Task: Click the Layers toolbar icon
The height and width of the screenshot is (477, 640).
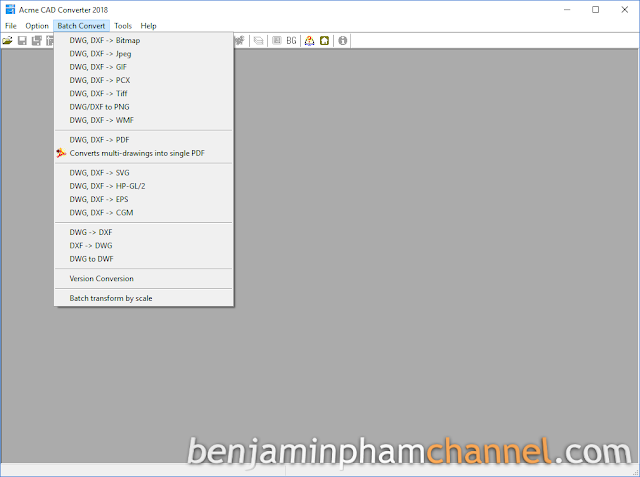Action: click(x=258, y=40)
